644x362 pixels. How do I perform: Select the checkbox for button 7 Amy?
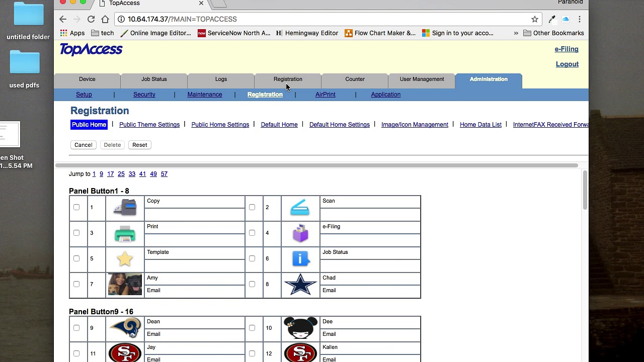point(76,284)
